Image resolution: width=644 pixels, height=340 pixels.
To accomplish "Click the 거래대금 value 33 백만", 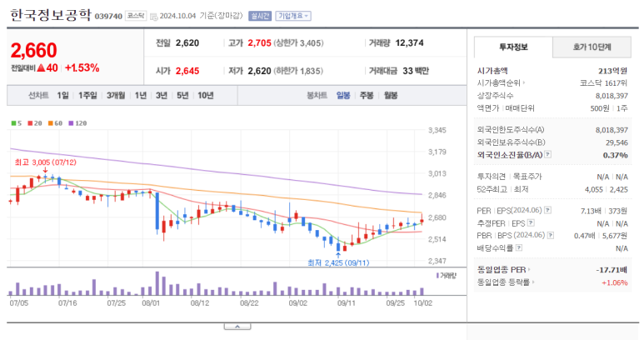I will point(416,71).
